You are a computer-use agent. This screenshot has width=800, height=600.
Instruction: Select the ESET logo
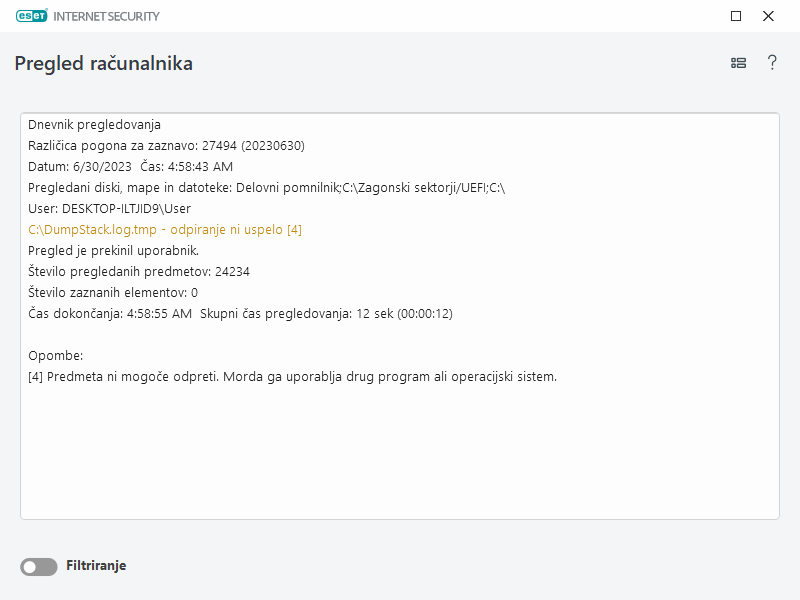pos(31,16)
